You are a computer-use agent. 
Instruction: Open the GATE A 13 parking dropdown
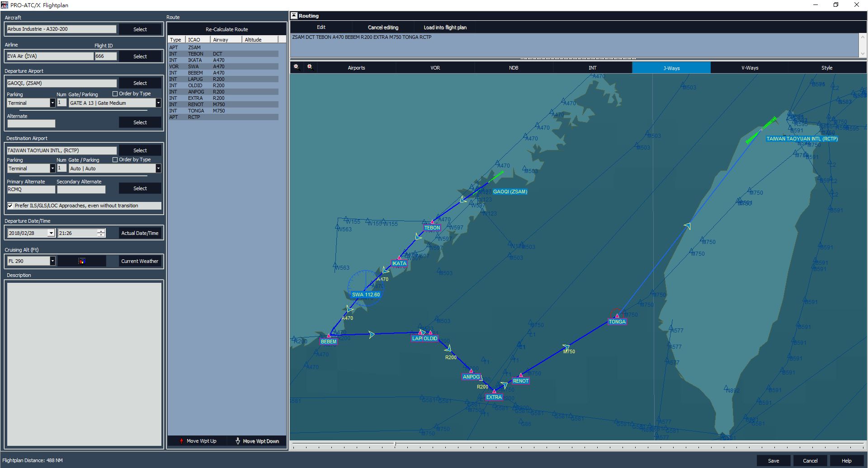point(158,103)
